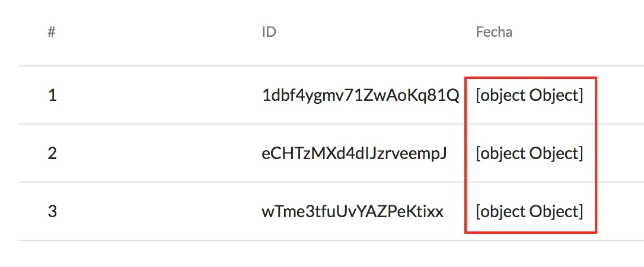Click blank area right of third row's Fecha
The width and height of the screenshot is (644, 267).
(x=621, y=212)
